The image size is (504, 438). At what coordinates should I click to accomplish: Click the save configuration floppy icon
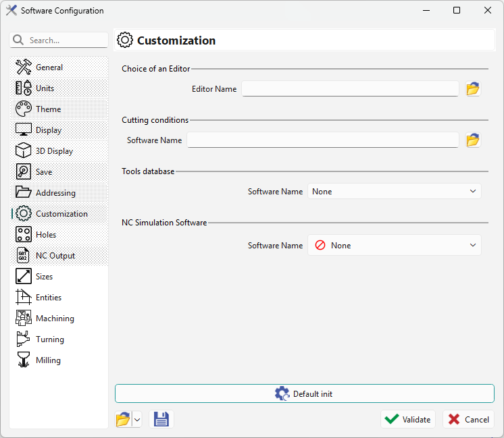[x=161, y=419]
